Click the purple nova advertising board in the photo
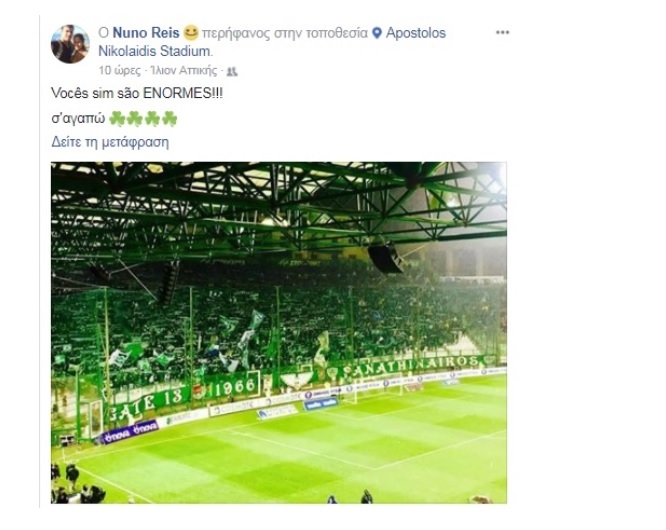The height and width of the screenshot is (530, 666). point(130,431)
